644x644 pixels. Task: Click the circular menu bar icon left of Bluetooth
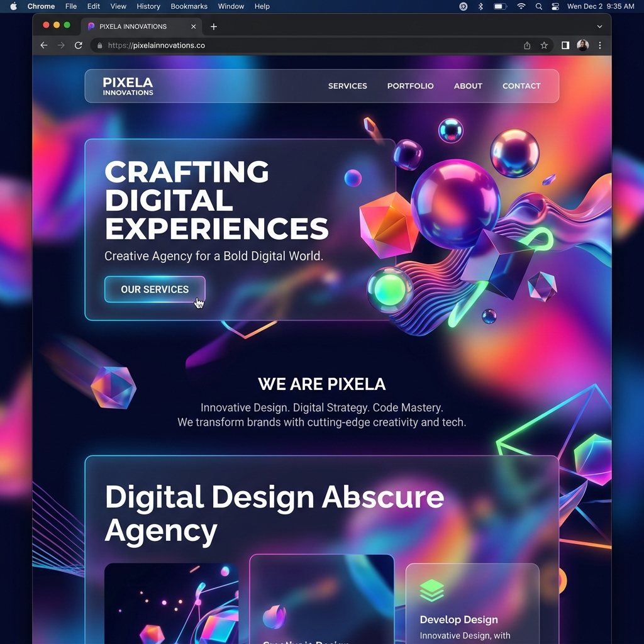click(x=464, y=6)
